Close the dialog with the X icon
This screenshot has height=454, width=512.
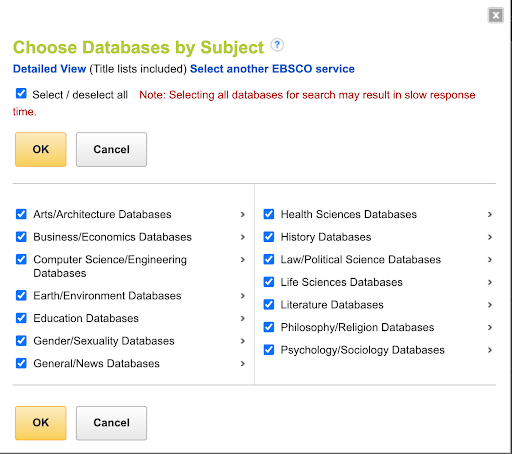tap(496, 15)
